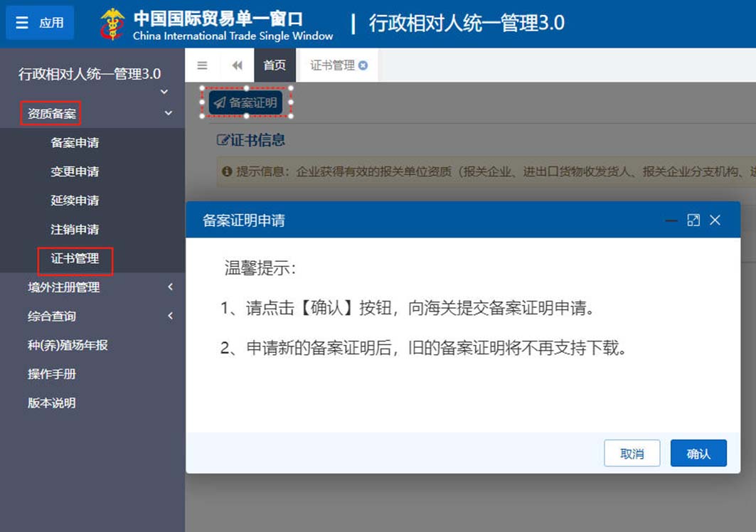
Task: Click 取消 in the dialog
Action: tap(632, 453)
